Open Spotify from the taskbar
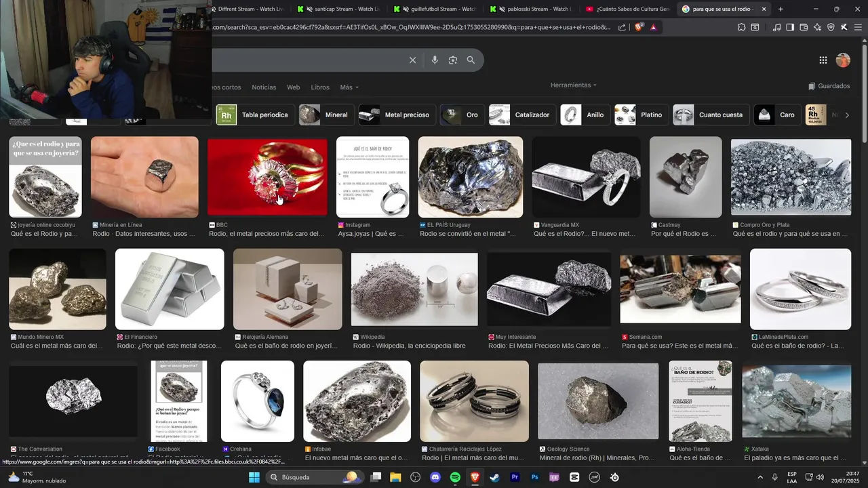Screen dimensions: 868x488 455,477
